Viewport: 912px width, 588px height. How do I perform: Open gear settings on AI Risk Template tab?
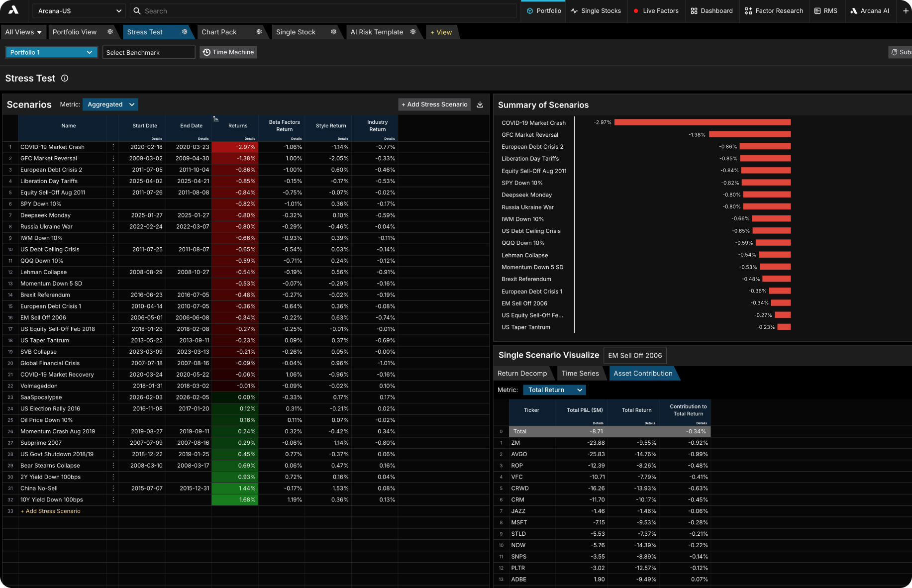(x=413, y=32)
